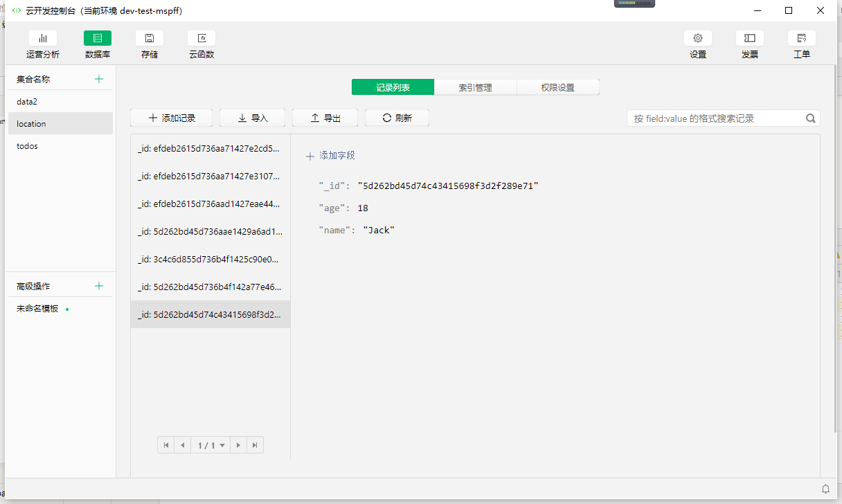Add a new collection with plus icon
This screenshot has height=504, width=842.
(99, 79)
